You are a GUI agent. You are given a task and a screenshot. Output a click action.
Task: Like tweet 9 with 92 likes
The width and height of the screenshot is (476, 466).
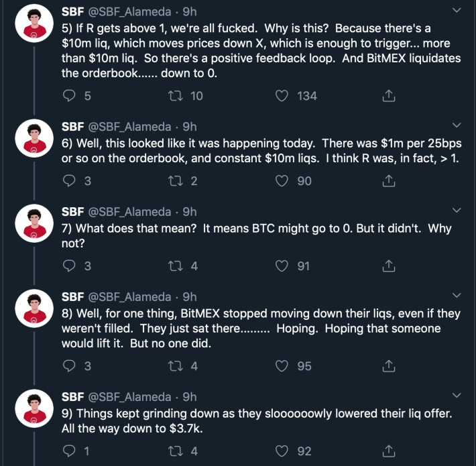point(282,451)
